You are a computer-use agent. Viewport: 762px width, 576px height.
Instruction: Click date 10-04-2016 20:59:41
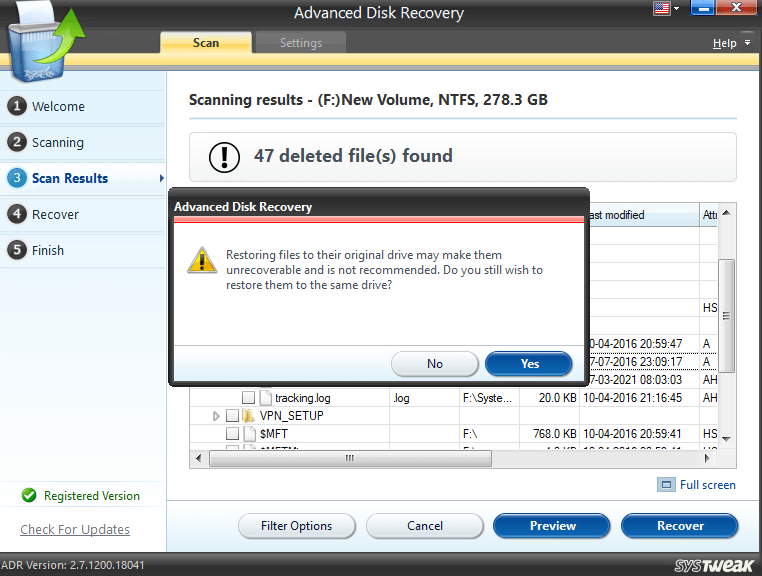(x=632, y=434)
